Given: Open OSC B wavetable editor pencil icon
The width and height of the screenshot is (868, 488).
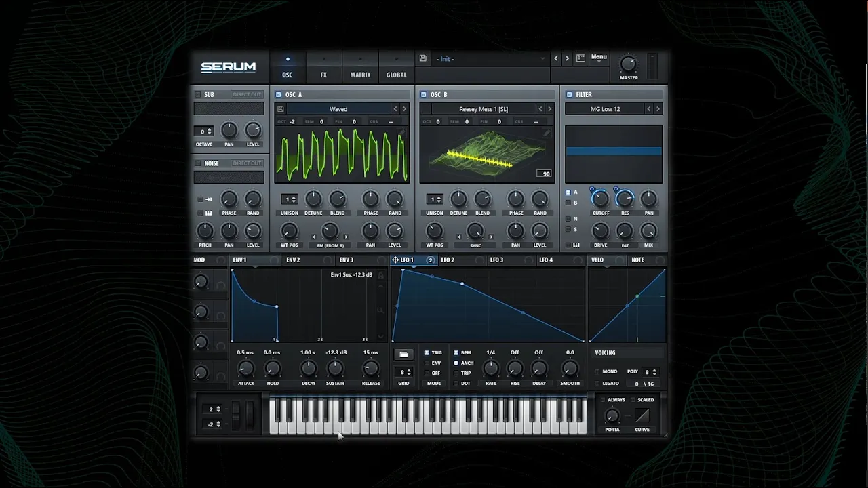Looking at the screenshot, I should pos(547,134).
